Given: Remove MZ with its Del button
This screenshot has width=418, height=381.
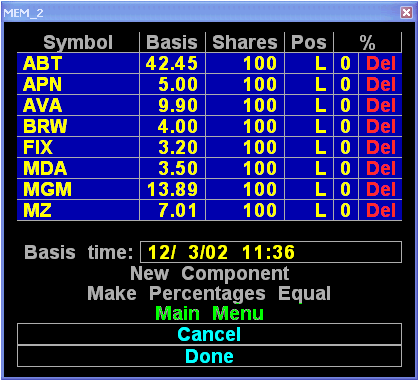Looking at the screenshot, I should (380, 210).
